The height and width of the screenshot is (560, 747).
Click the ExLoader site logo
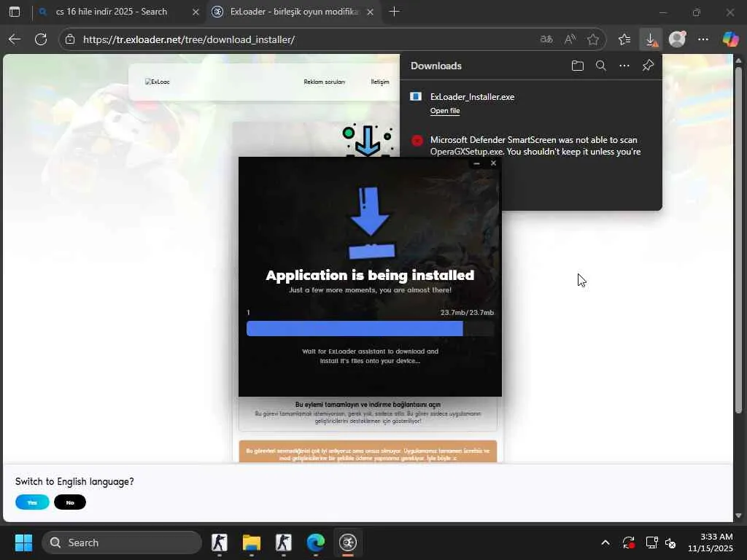coord(158,82)
